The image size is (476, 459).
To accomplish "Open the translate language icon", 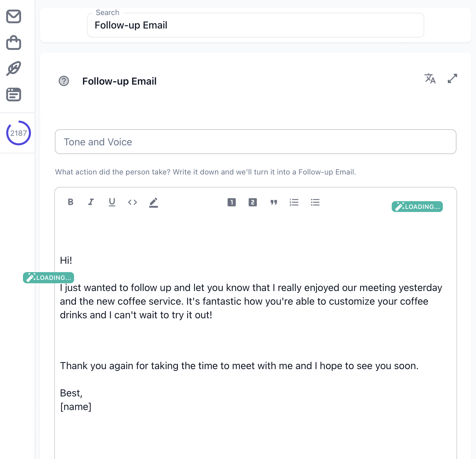I will pos(430,79).
